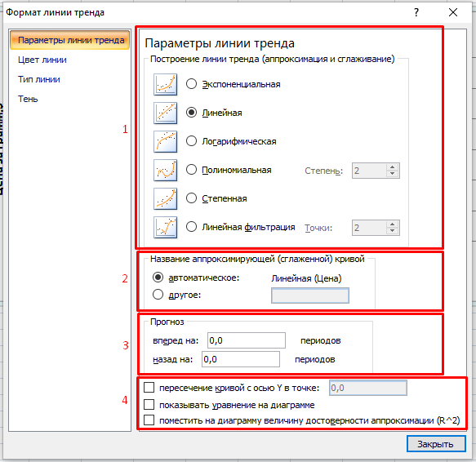Decrease the Точки spinner value
This screenshot has width=476, height=462.
point(392,231)
